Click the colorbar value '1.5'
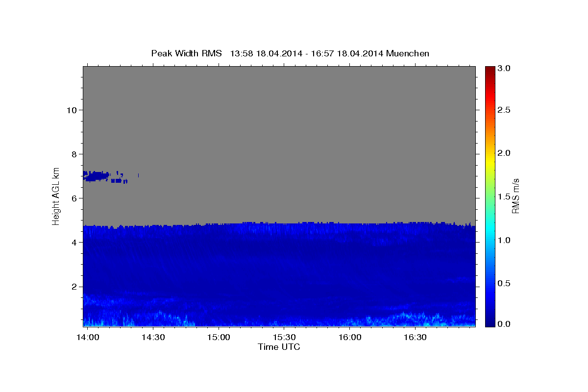 tap(504, 196)
